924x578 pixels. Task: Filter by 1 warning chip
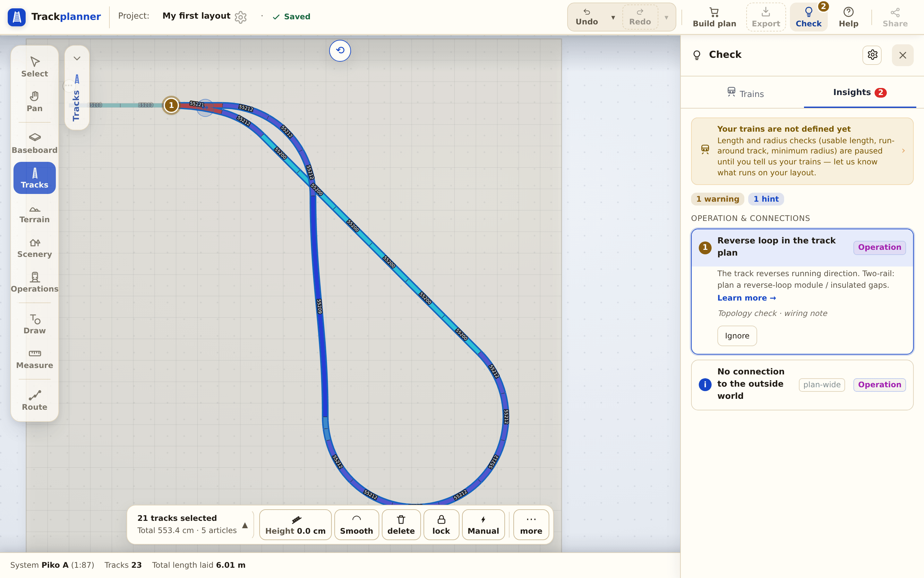point(717,199)
